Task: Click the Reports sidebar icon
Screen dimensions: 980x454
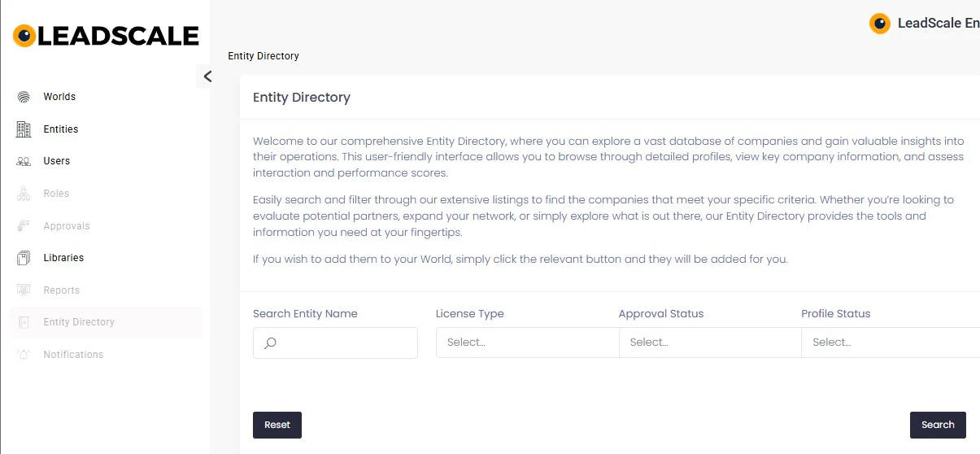Action: coord(24,290)
